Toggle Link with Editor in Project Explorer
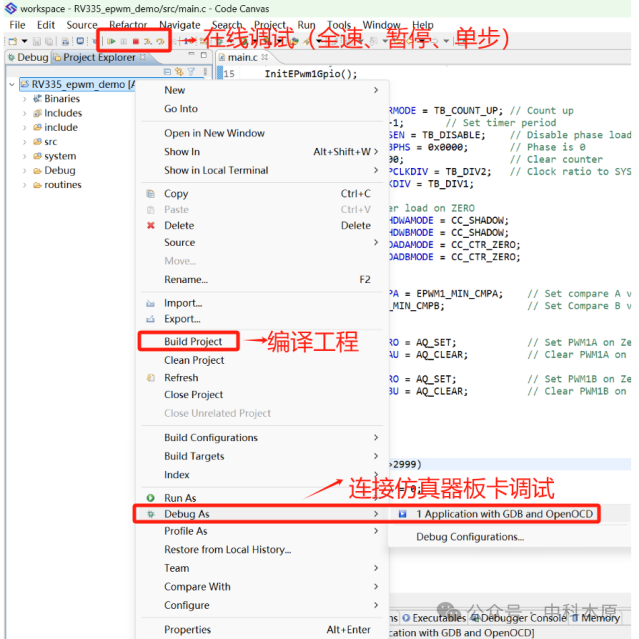639x639 pixels. [179, 72]
